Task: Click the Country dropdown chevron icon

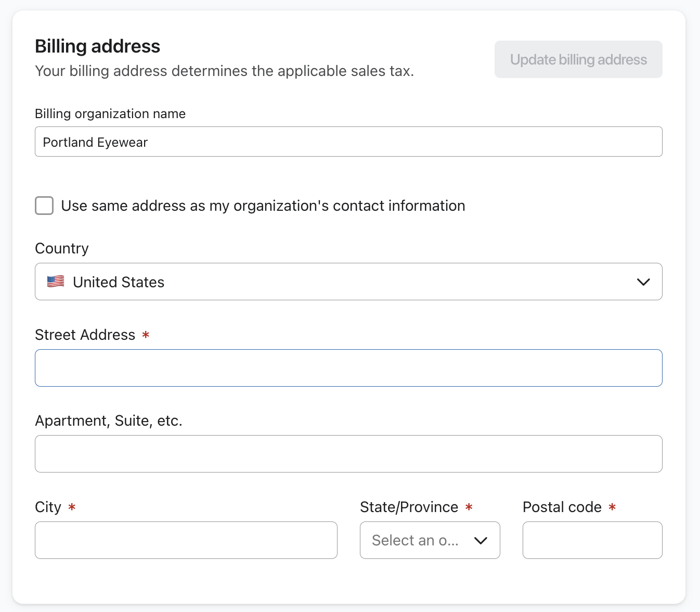Action: click(643, 282)
